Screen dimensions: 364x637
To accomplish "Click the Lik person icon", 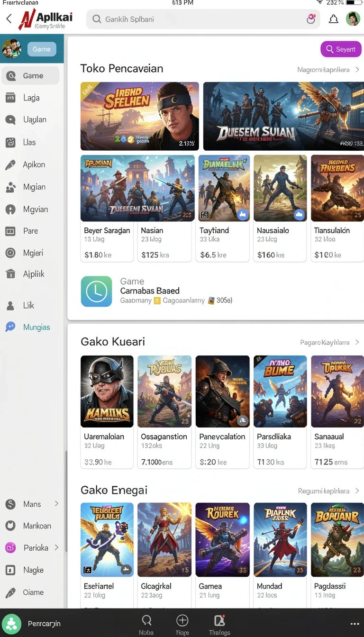I will tap(10, 305).
